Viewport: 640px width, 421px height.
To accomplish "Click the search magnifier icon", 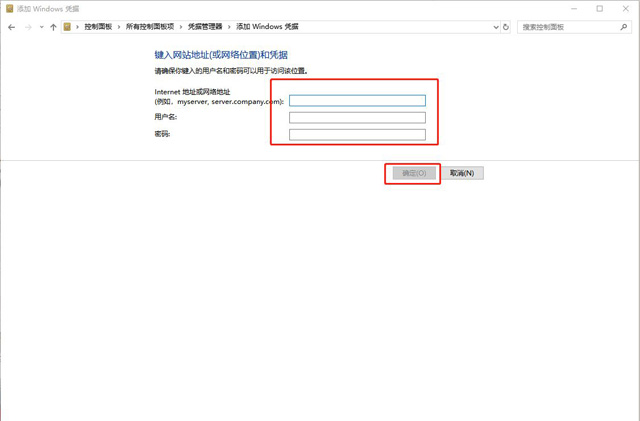I will tap(622, 27).
